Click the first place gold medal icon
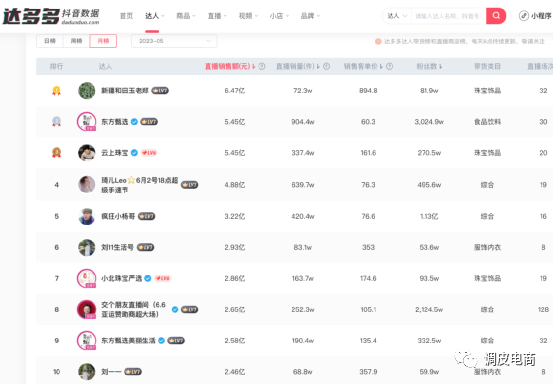Image resolution: width=553 pixels, height=384 pixels. click(56, 91)
